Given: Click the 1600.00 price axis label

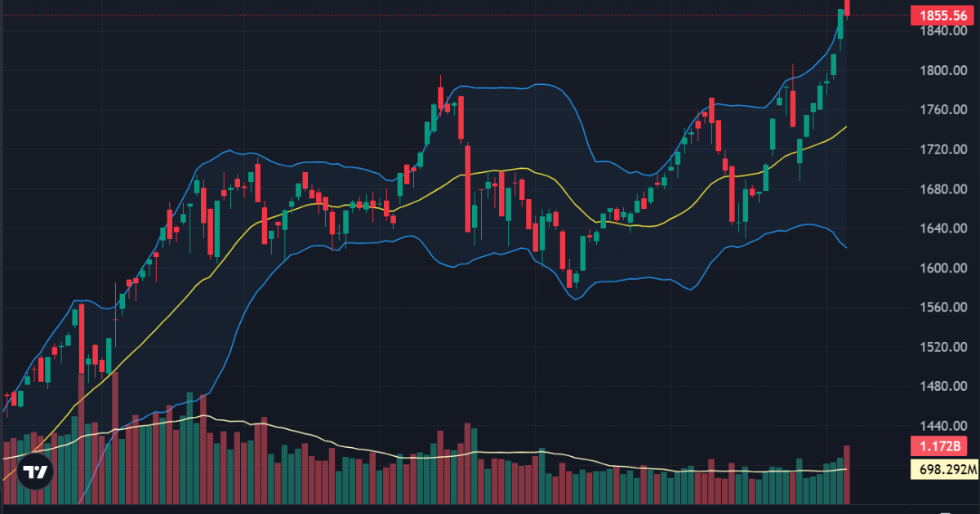Looking at the screenshot, I should click(943, 268).
